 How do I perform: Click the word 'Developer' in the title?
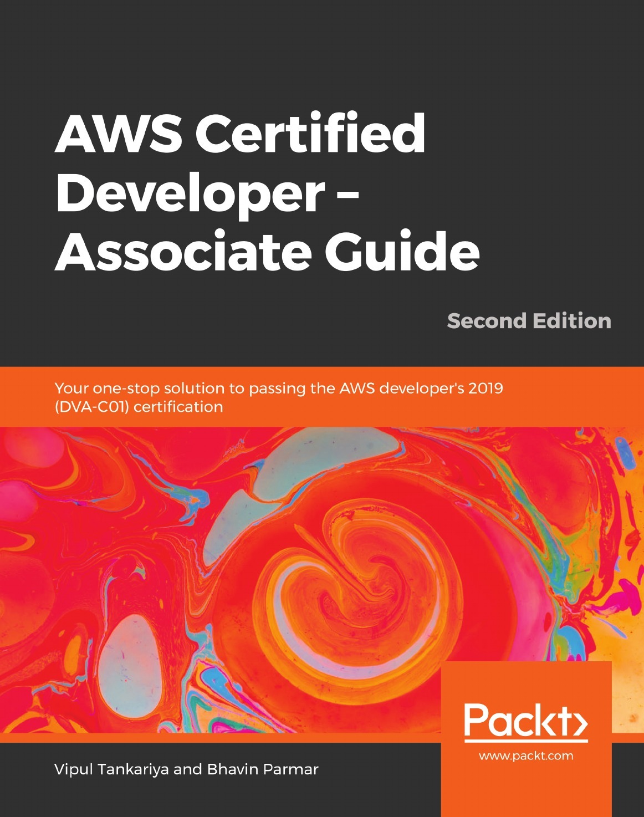pos(190,192)
